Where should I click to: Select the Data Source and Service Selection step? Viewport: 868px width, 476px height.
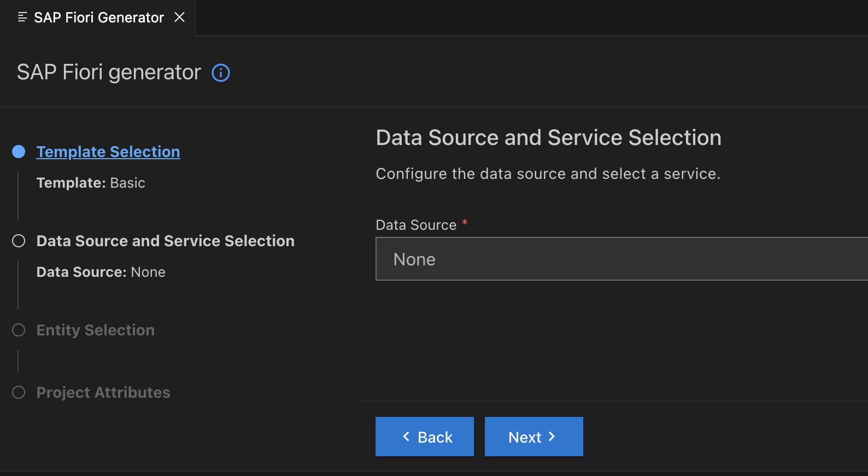coord(166,241)
